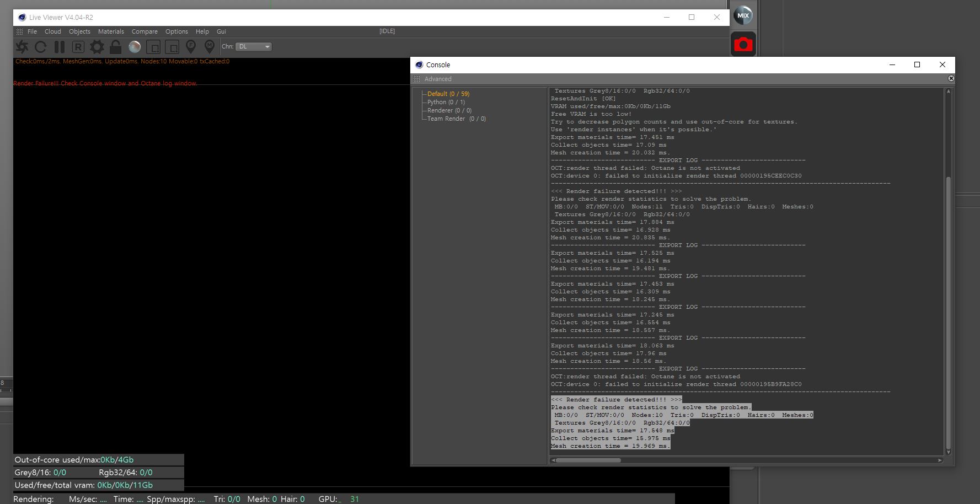Select Renderer (0 / 0) log category
Image resolution: width=980 pixels, height=504 pixels.
tap(449, 110)
